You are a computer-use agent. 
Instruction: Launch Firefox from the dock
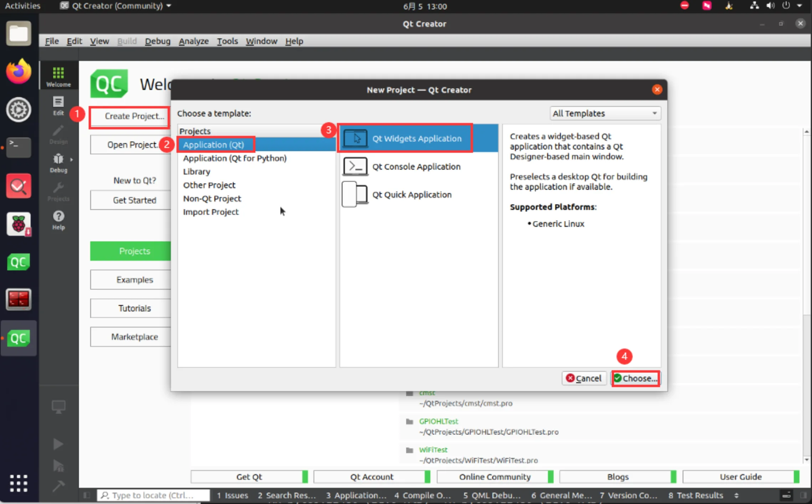[x=19, y=71]
